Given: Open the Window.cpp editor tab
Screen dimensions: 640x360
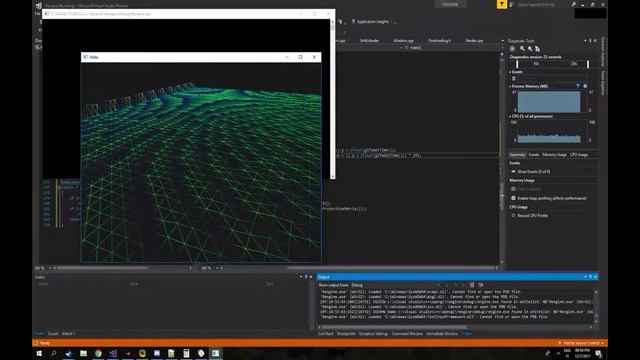Looking at the screenshot, I should point(403,41).
